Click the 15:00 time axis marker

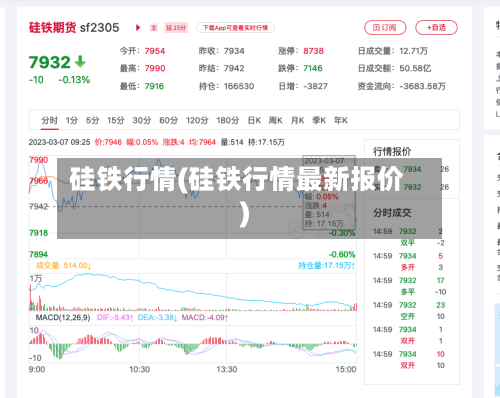[346, 369]
